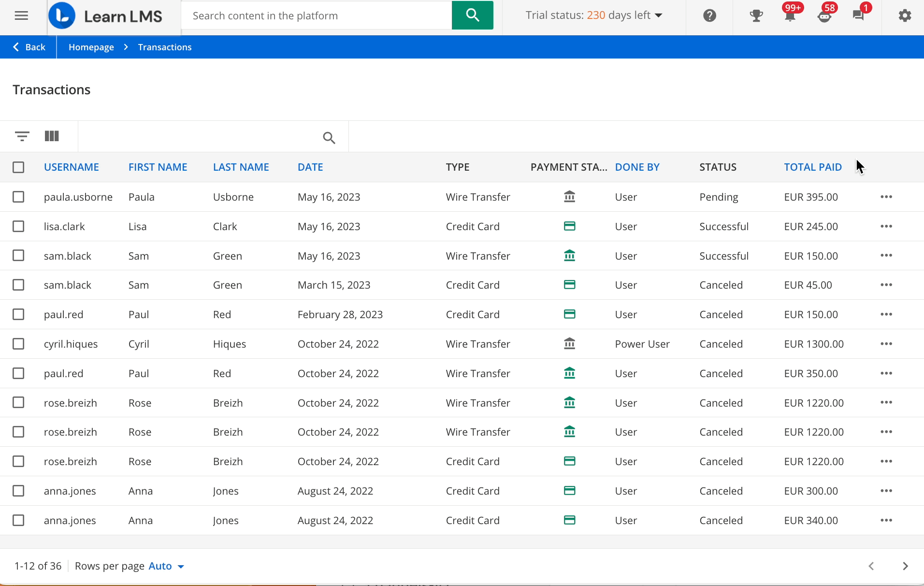Viewport: 924px width, 586px height.
Task: Select the paula.usborne row checkbox
Action: [x=18, y=197]
